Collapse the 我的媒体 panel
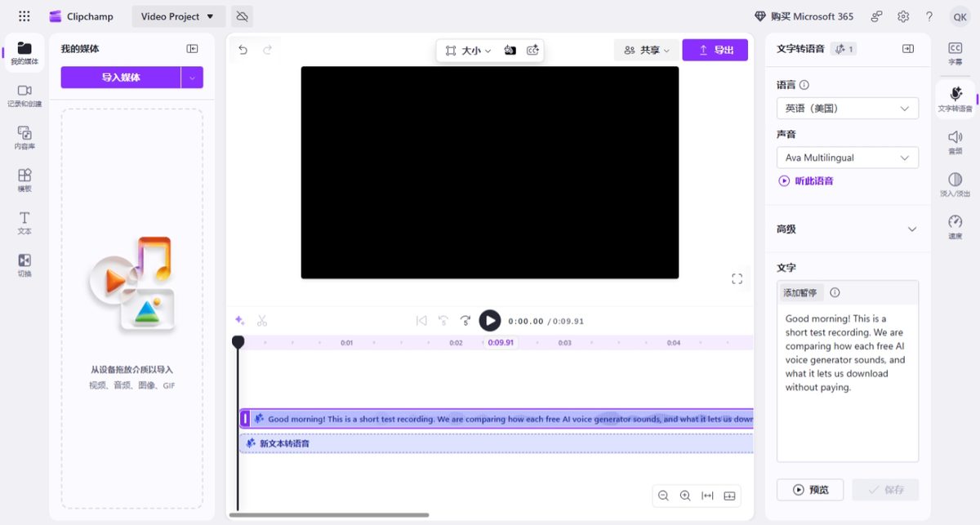Viewport: 980px width, 525px height. 192,49
